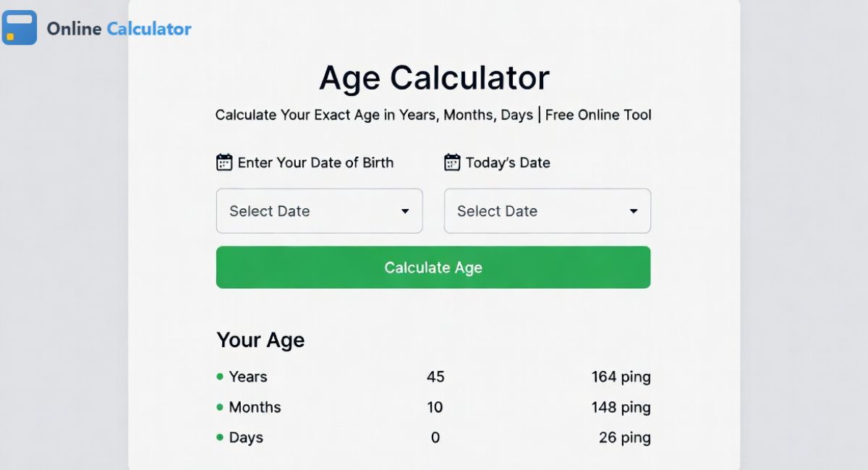Click the Months result value 10
The width and height of the screenshot is (868, 470).
pyautogui.click(x=435, y=407)
